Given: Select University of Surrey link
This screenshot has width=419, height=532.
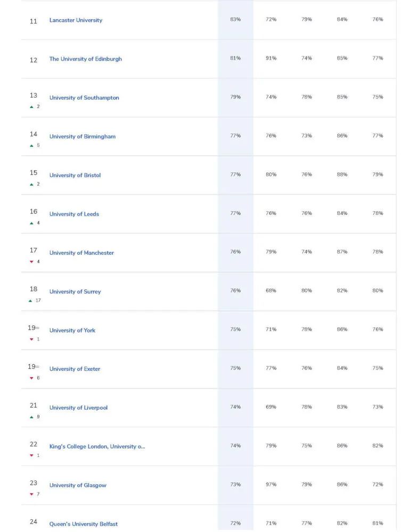Looking at the screenshot, I should point(75,292).
